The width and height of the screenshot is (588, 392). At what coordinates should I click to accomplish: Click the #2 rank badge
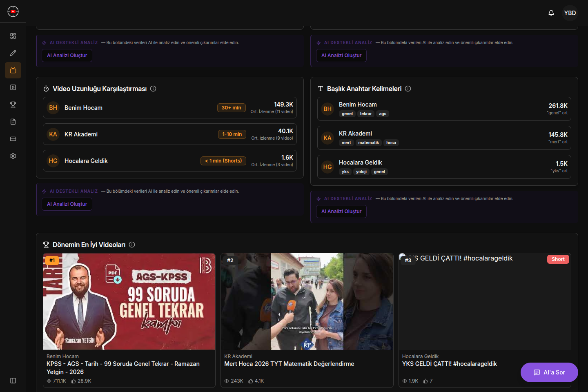pyautogui.click(x=230, y=260)
